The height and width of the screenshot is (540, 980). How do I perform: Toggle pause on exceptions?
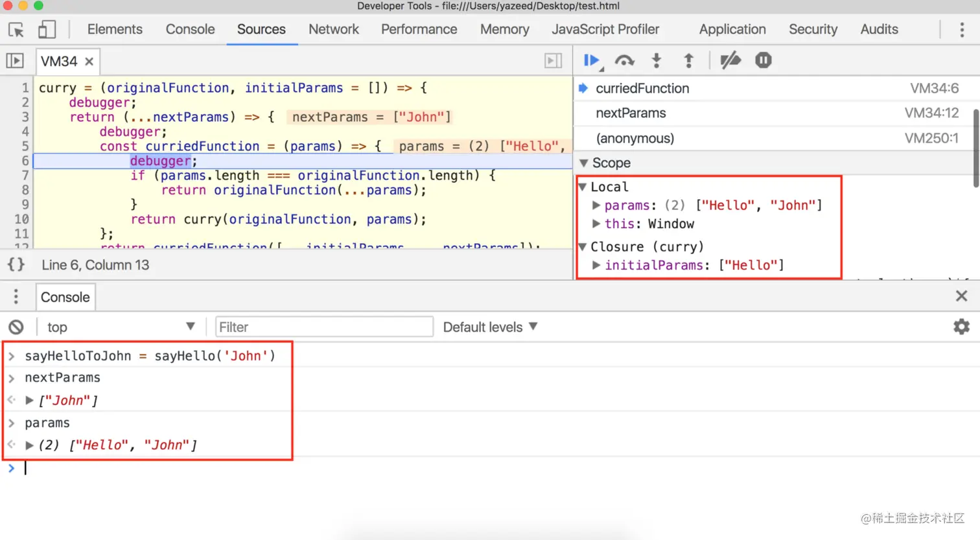[x=764, y=60]
